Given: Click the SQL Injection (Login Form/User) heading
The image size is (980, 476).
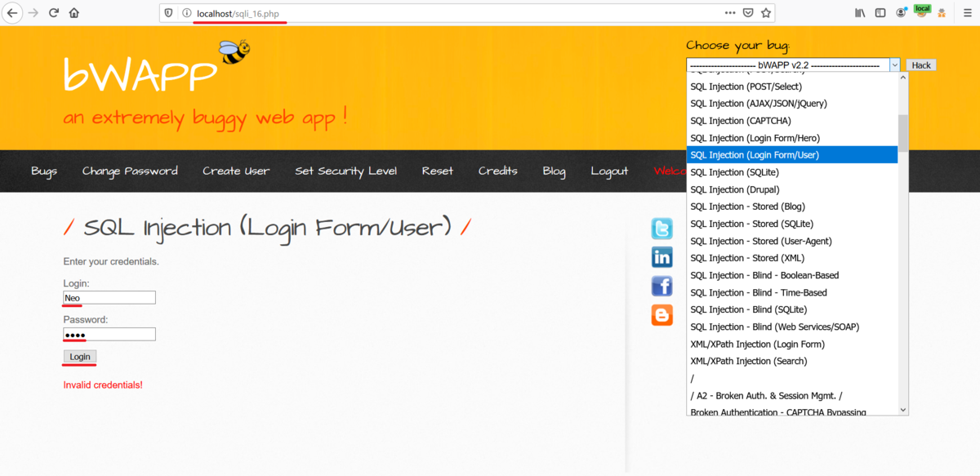Looking at the screenshot, I should tap(267, 228).
